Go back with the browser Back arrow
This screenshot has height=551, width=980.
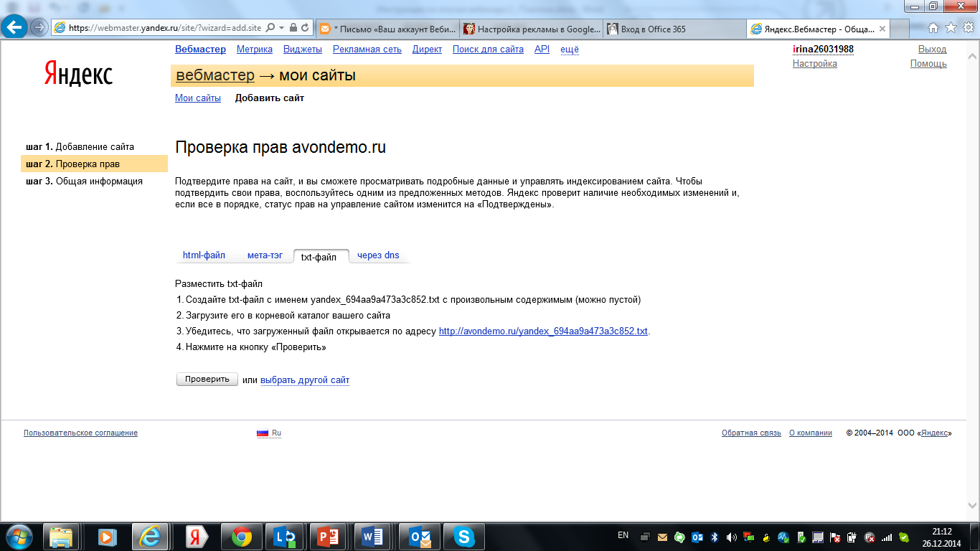tap(14, 27)
